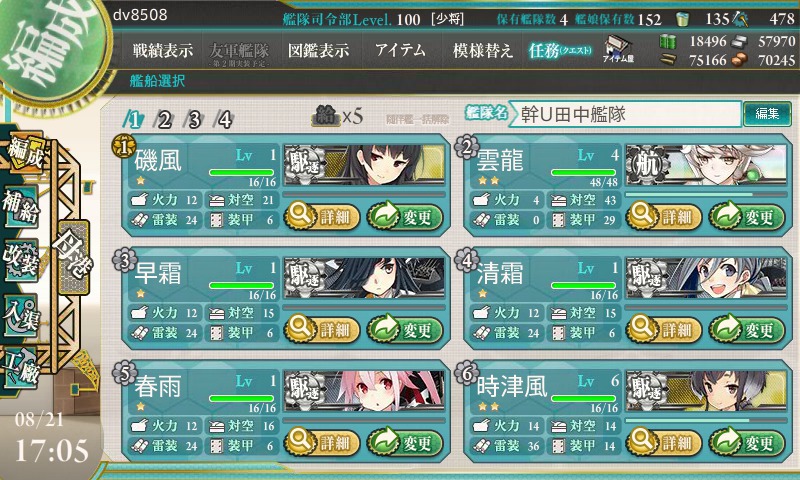The image size is (800, 480).
Task: Open the 入渠 docking sidebar icon
Action: click(x=20, y=315)
